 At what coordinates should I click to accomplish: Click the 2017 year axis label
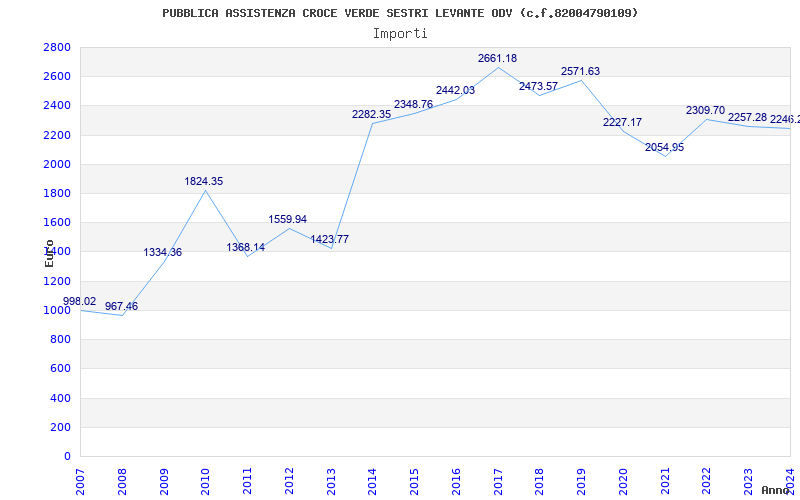[498, 482]
